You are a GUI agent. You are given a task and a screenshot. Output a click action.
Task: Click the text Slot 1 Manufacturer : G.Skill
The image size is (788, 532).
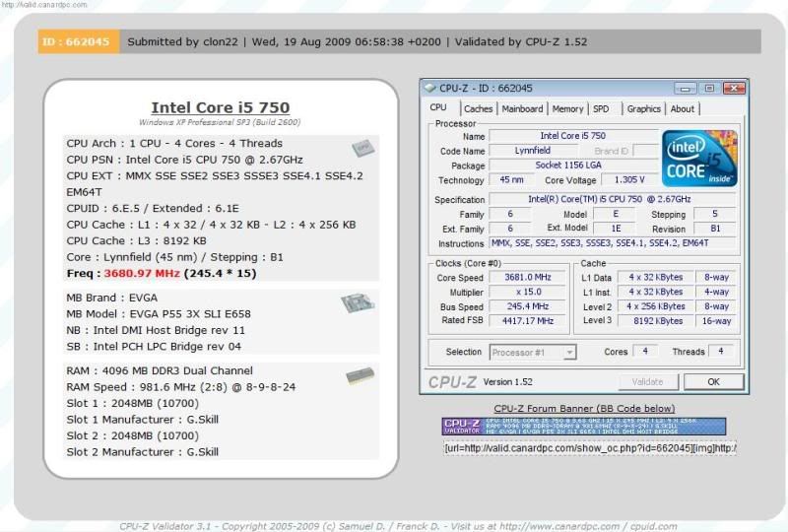coord(142,420)
